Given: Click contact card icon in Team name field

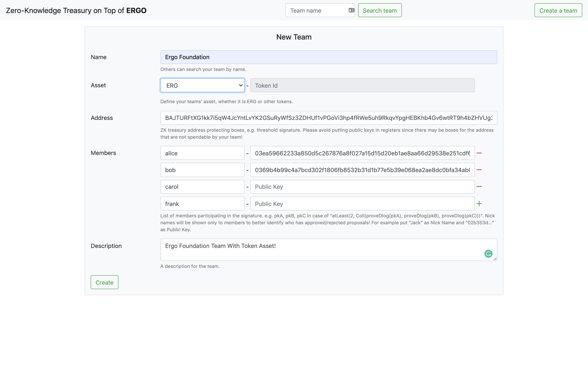Looking at the screenshot, I should tap(351, 10).
